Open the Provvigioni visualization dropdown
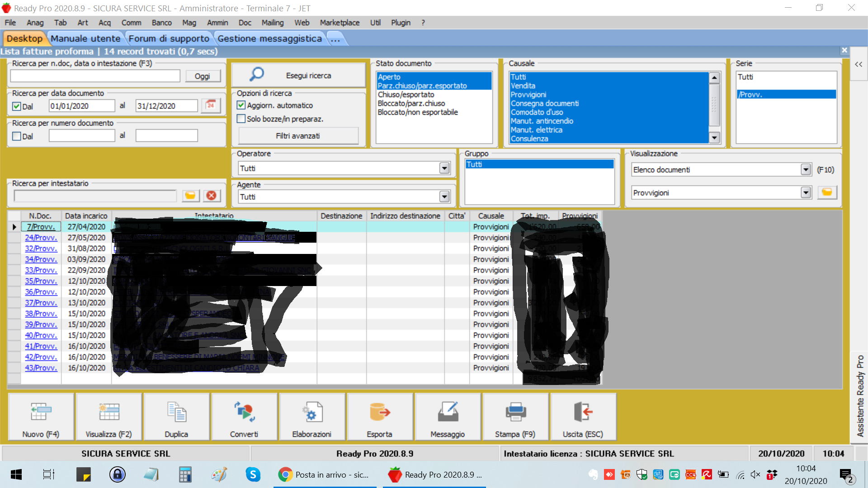Image resolution: width=868 pixels, height=488 pixels. click(x=806, y=192)
